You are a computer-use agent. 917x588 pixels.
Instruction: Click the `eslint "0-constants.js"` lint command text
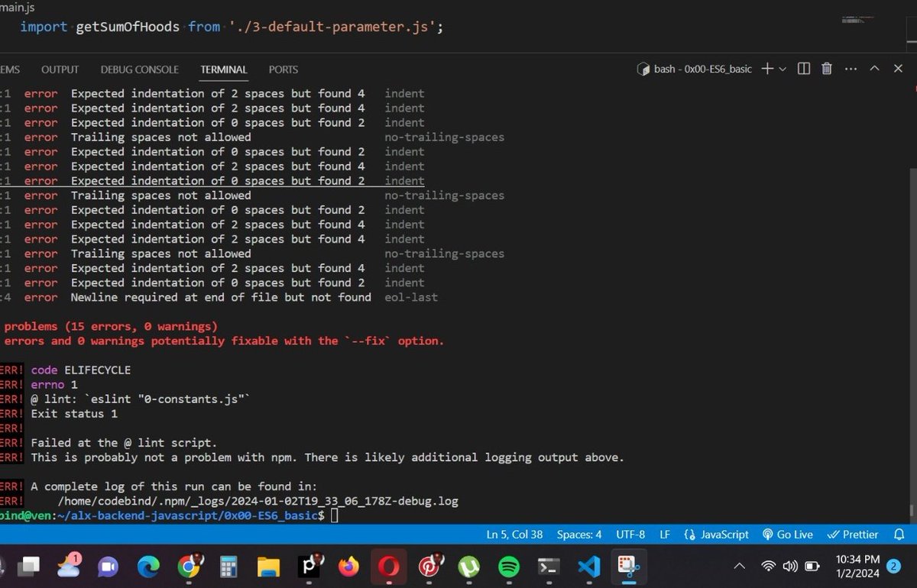[167, 399]
